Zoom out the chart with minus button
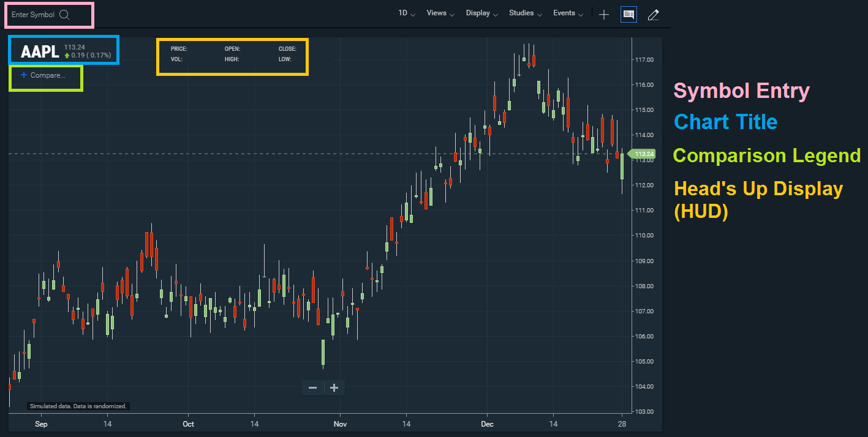The width and height of the screenshot is (868, 437). [313, 388]
